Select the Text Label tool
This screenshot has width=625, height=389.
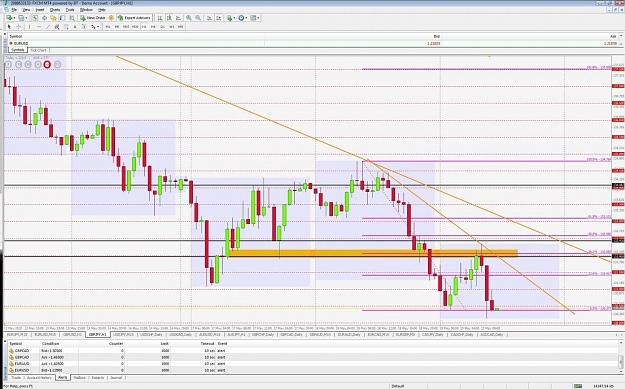84,27
